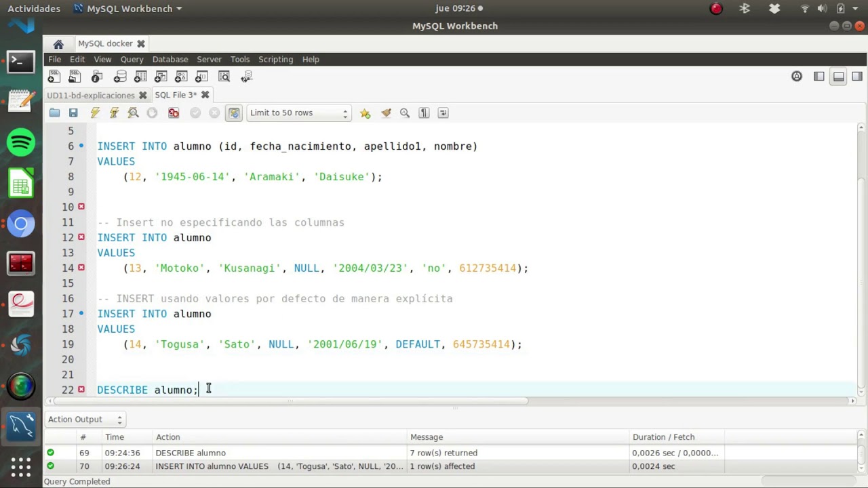Toggle autocommit mode button
Screen dimensions: 868x488
click(234, 113)
